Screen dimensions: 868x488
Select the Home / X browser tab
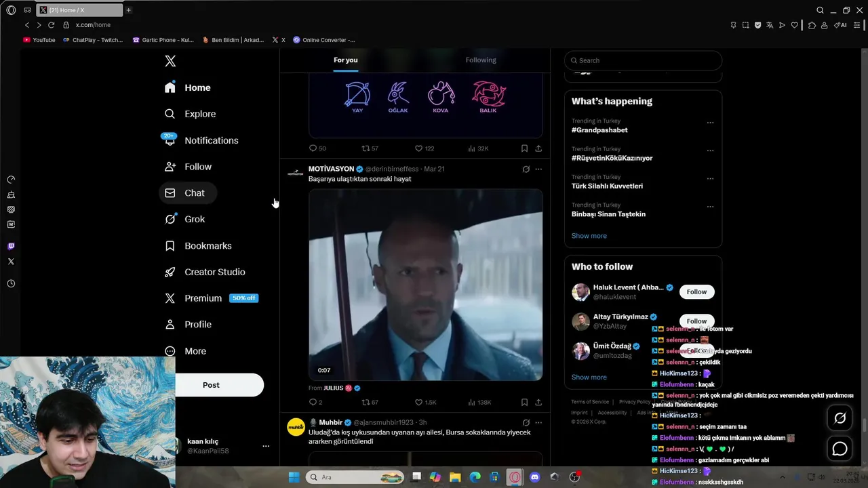pyautogui.click(x=79, y=10)
